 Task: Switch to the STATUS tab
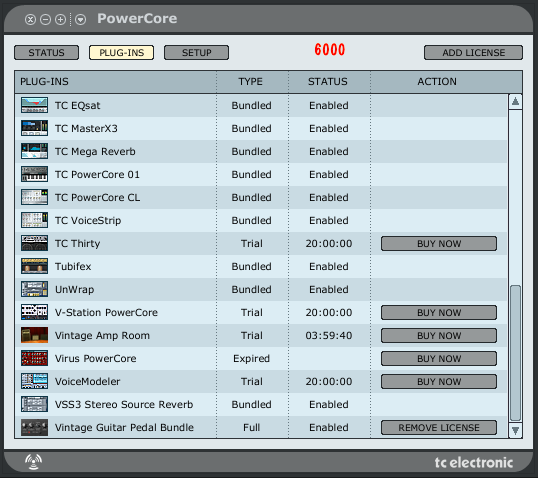coord(46,53)
